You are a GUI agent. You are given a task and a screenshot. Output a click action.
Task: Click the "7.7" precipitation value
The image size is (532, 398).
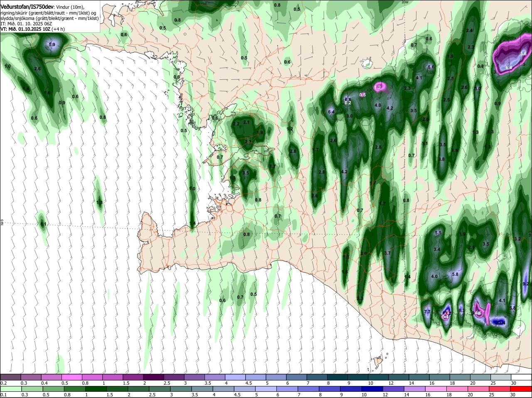point(427,312)
